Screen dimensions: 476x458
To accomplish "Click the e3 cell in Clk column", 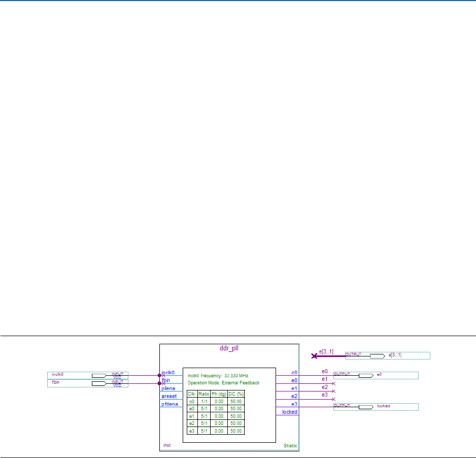I will 191,431.
